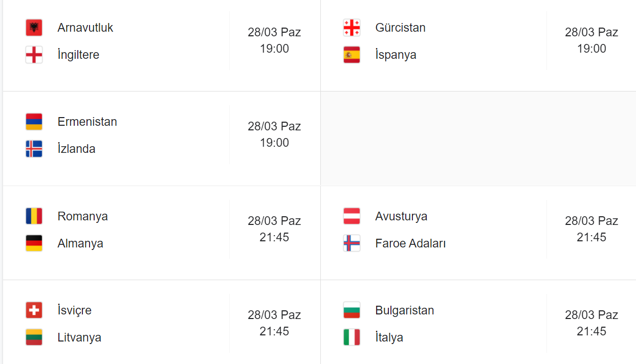This screenshot has width=636, height=364.
Task: Click the Iceland flag icon
Action: pos(34,149)
